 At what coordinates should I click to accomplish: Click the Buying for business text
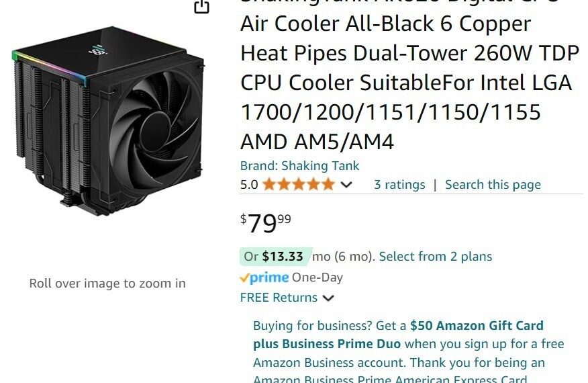coord(312,325)
